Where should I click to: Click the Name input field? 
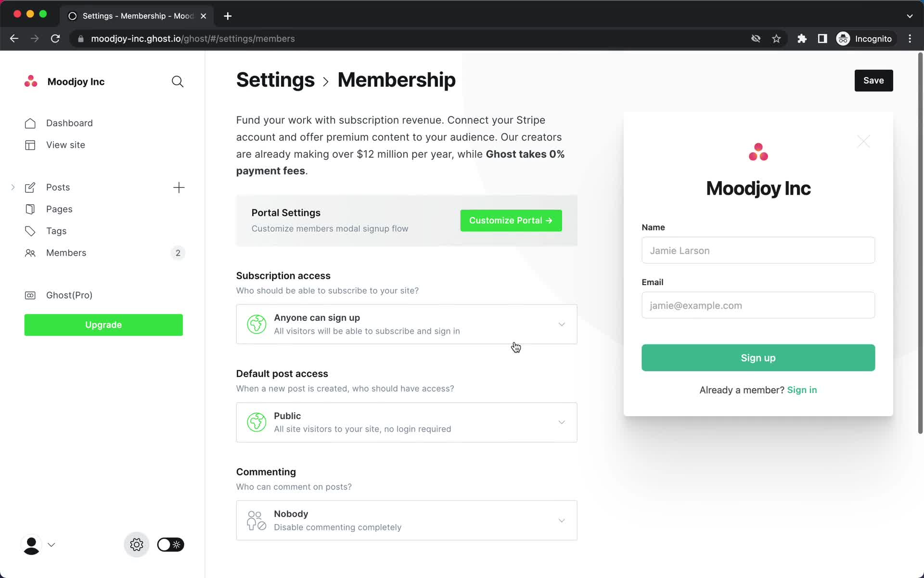click(758, 250)
